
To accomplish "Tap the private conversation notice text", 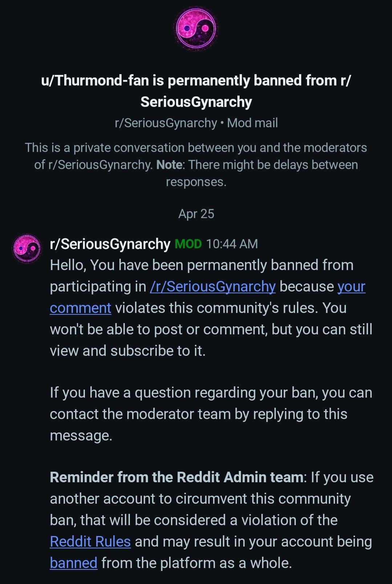I will [196, 148].
